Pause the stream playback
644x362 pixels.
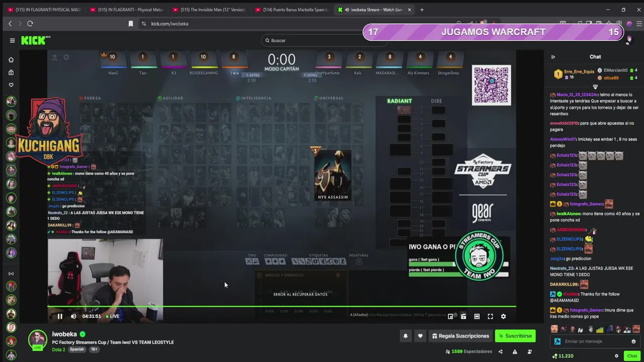[59, 316]
